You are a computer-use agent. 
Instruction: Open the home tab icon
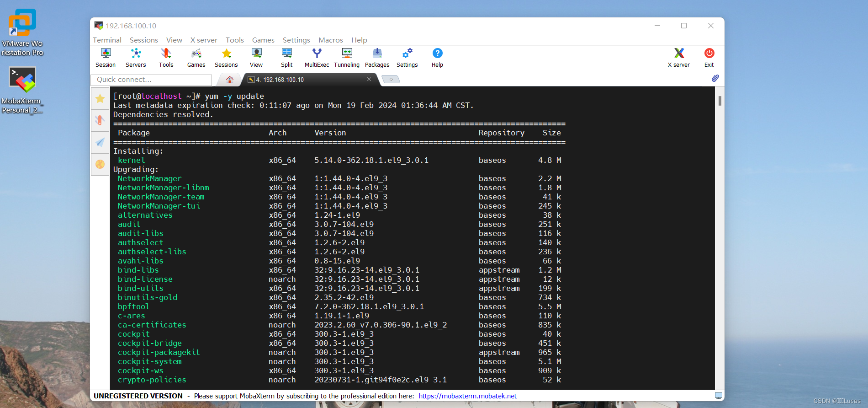[230, 80]
